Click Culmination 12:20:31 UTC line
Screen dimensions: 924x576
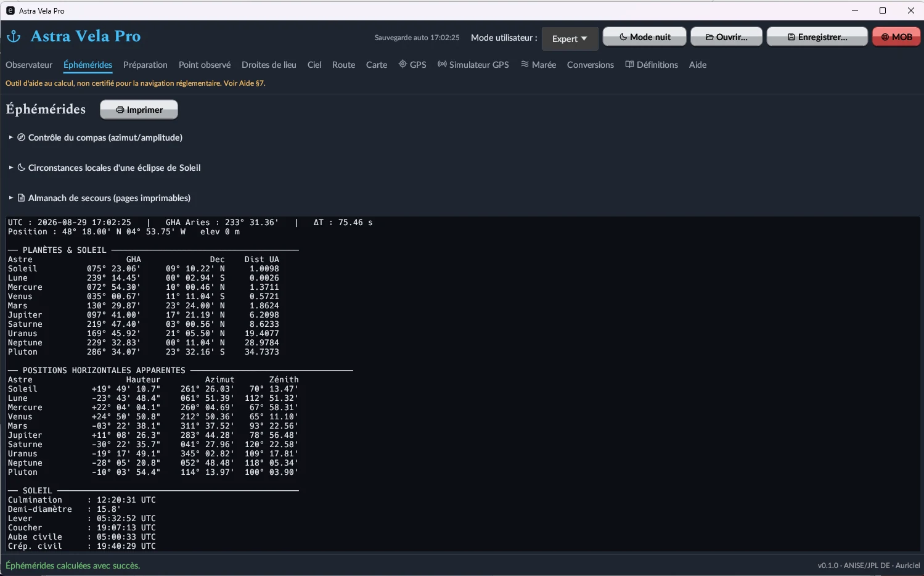[82, 500]
